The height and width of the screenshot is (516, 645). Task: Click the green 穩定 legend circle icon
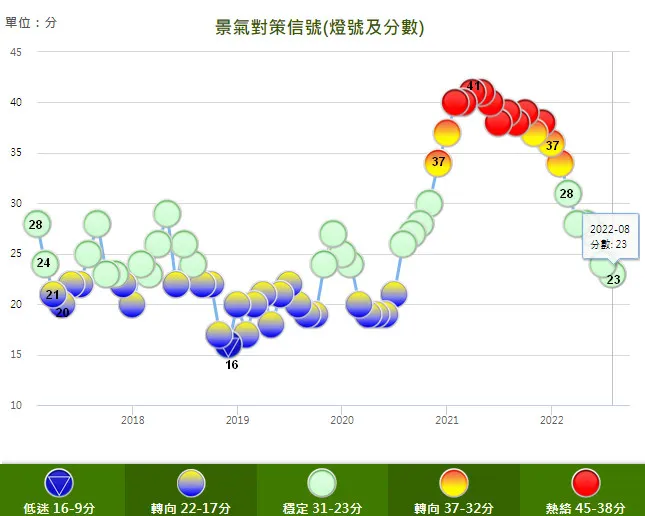(x=322, y=483)
